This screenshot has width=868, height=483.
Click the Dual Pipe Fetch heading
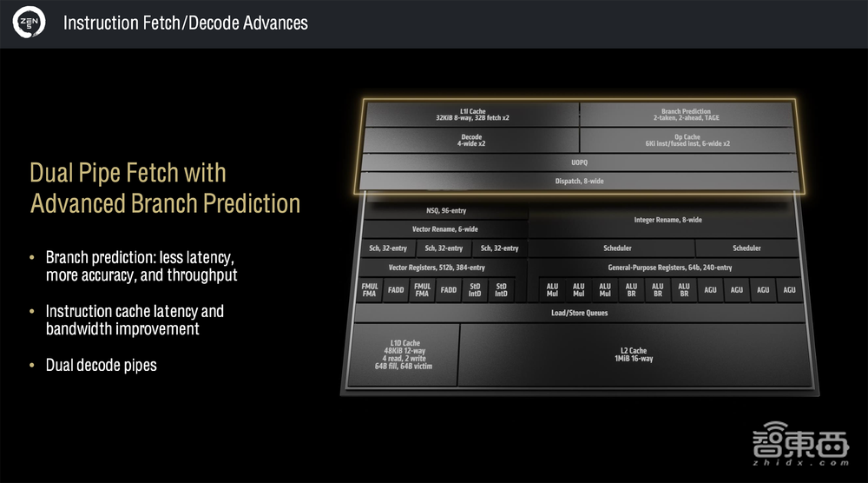165,188
